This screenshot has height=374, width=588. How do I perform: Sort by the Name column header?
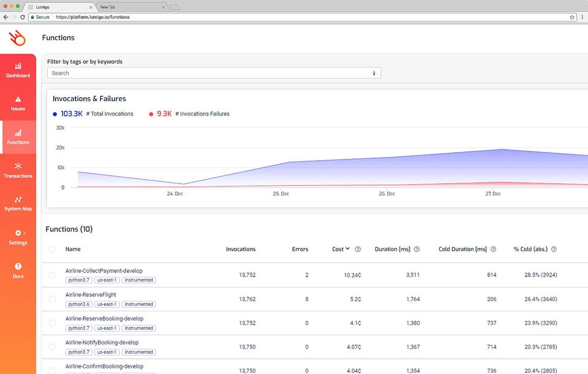tap(73, 249)
